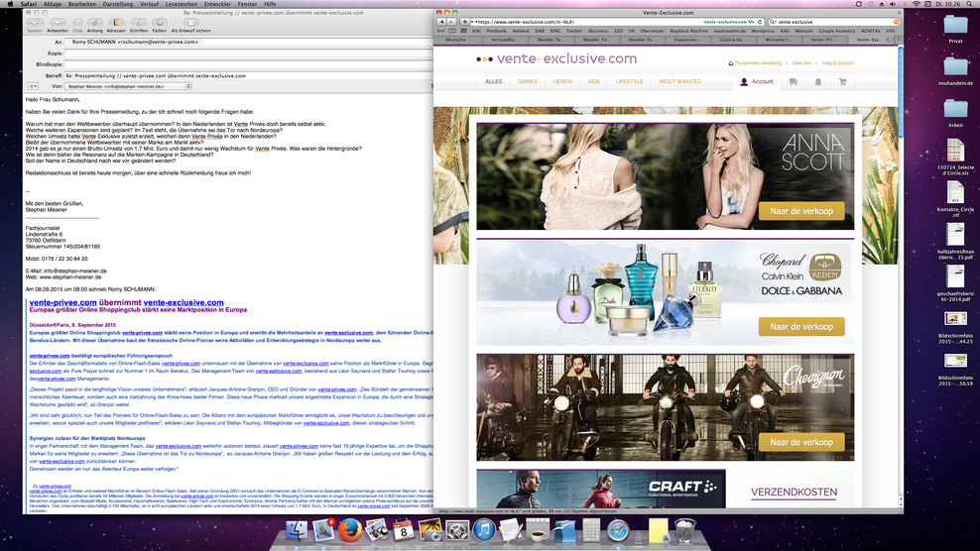Screen dimensions: 980x551
Task: Show Top Sites grid icon in Safari
Action: coord(463,31)
